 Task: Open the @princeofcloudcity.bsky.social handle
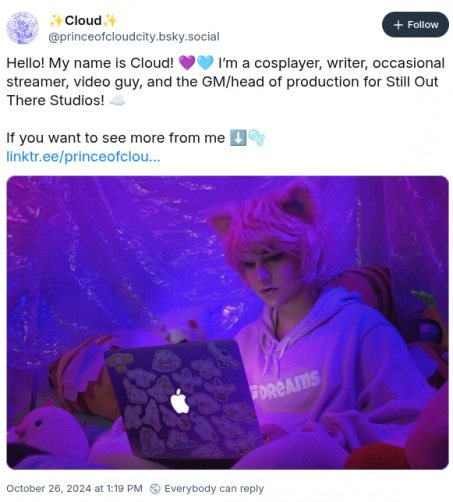pyautogui.click(x=134, y=37)
